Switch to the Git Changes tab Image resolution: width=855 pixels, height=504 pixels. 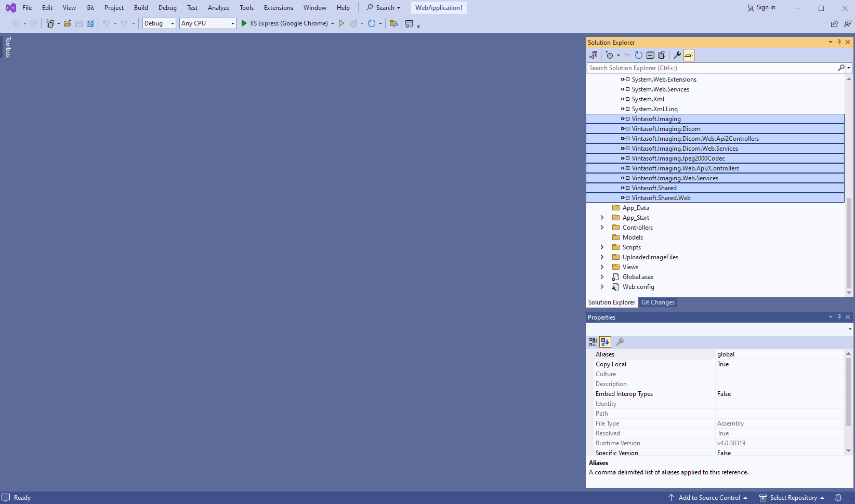point(658,302)
